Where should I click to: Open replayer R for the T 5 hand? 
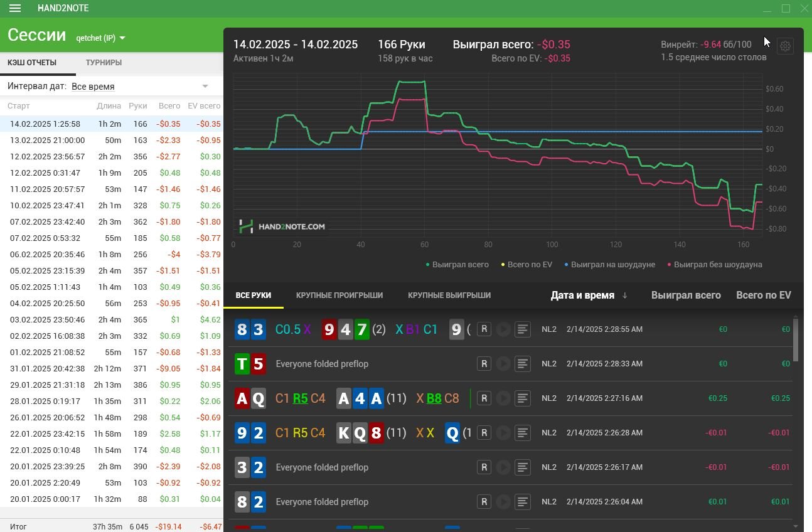tap(484, 364)
